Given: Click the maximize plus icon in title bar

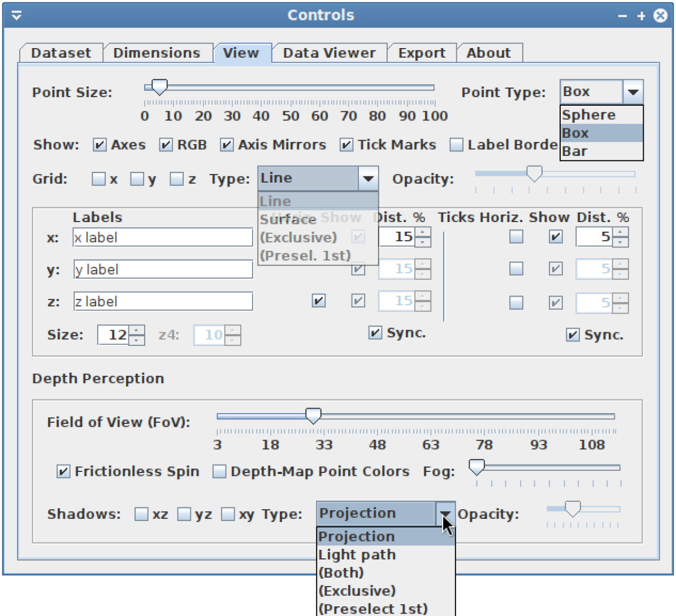Looking at the screenshot, I should pos(641,16).
